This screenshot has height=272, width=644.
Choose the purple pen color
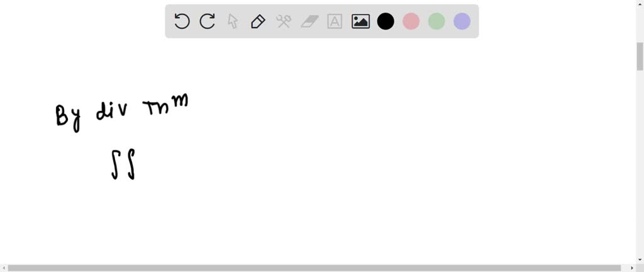pyautogui.click(x=462, y=21)
